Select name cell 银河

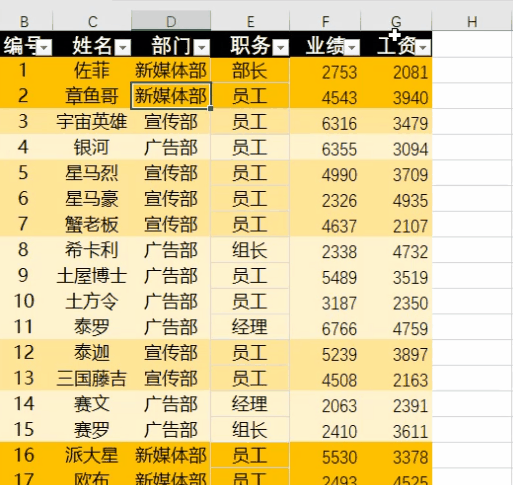point(92,147)
